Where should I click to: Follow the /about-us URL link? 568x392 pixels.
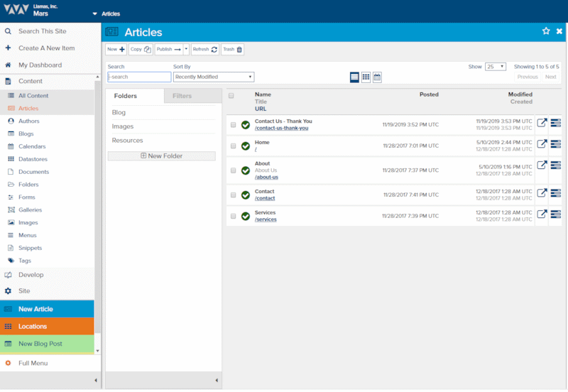pos(266,177)
